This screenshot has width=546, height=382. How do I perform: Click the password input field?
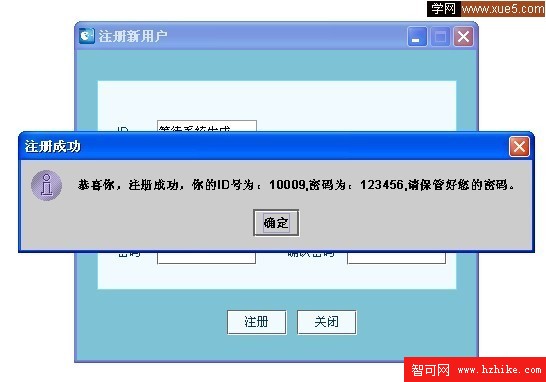click(206, 258)
